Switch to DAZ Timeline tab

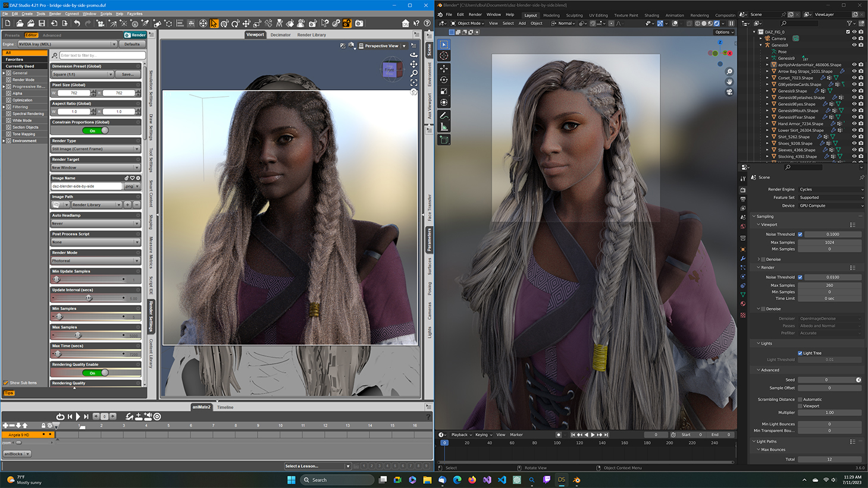point(225,407)
